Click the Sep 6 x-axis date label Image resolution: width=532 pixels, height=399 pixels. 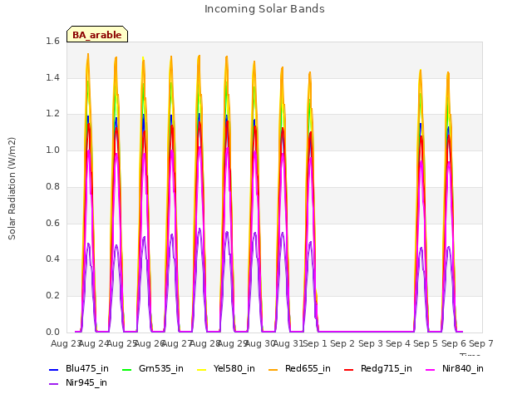(x=454, y=343)
